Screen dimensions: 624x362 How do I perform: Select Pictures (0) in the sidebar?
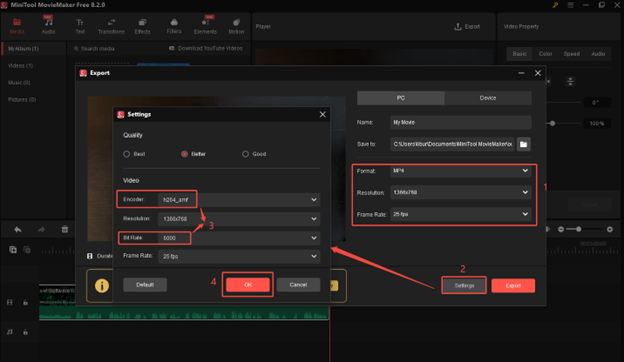pyautogui.click(x=22, y=100)
